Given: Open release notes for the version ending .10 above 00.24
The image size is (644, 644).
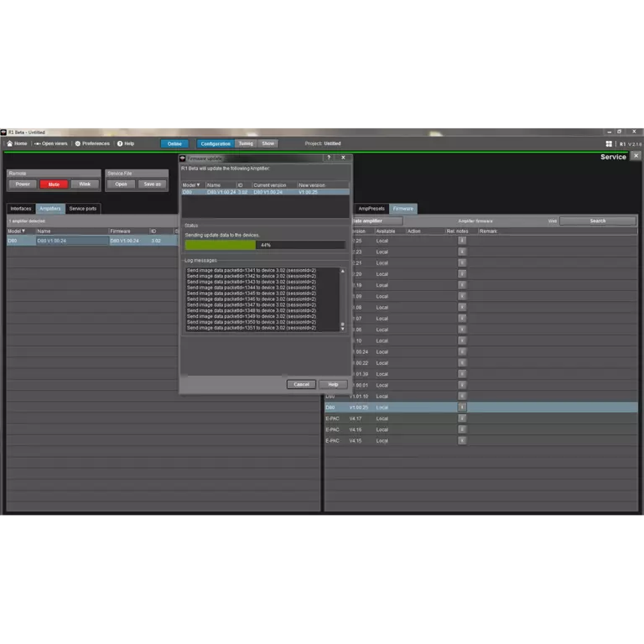Looking at the screenshot, I should click(x=462, y=340).
